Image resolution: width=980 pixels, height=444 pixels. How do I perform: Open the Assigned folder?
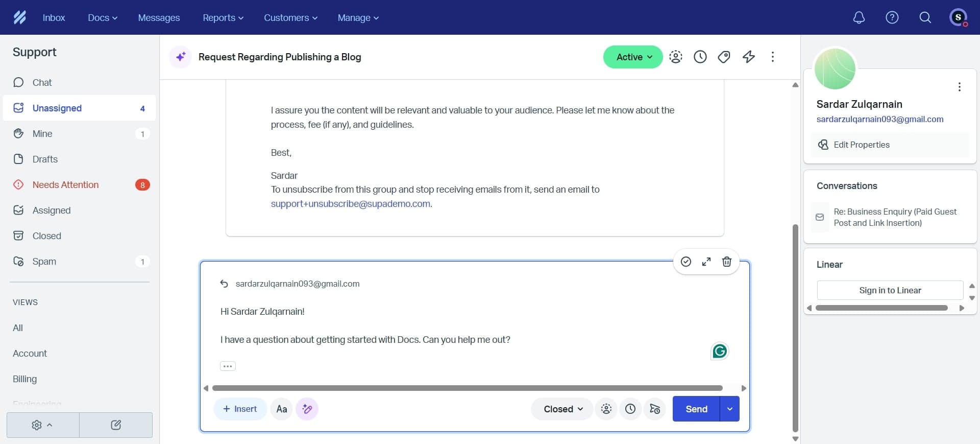pos(80,210)
